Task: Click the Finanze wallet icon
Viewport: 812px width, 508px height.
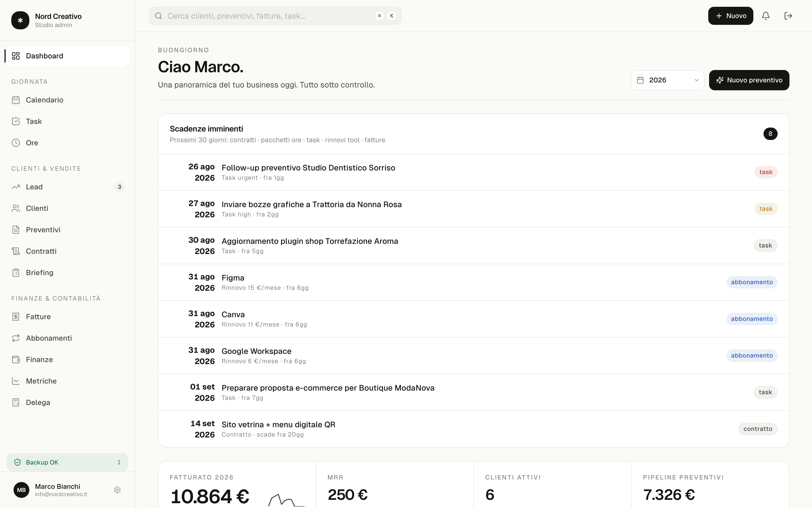Action: (x=16, y=360)
